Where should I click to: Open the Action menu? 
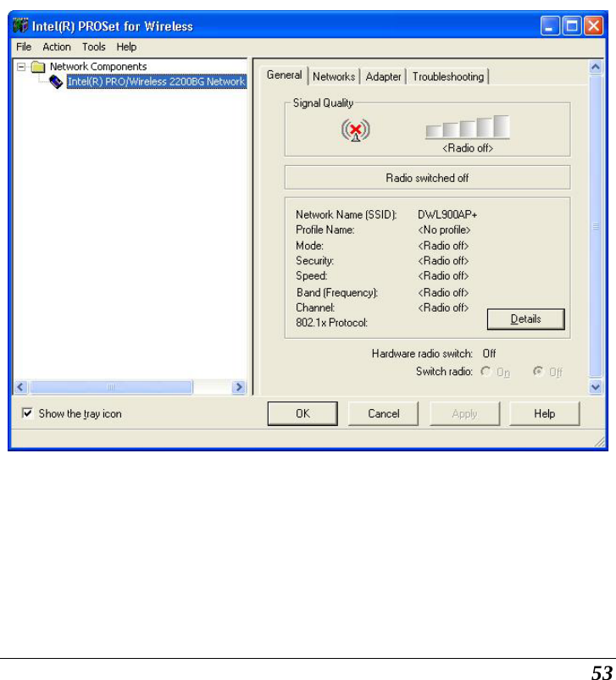point(57,47)
